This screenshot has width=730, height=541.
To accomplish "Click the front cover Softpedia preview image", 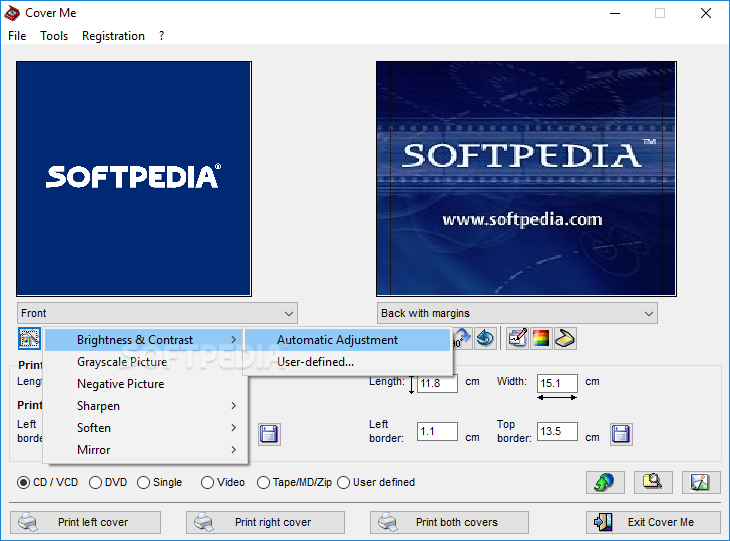I will click(134, 179).
